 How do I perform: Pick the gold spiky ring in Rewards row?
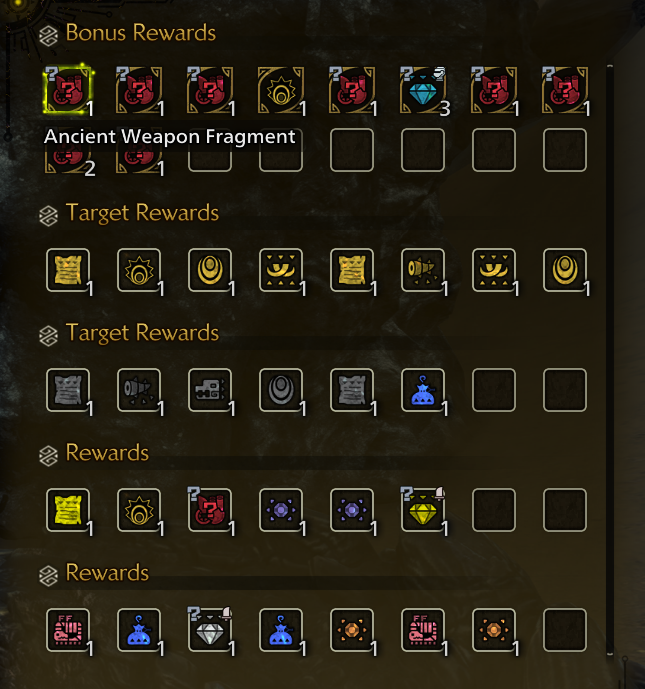point(139,510)
